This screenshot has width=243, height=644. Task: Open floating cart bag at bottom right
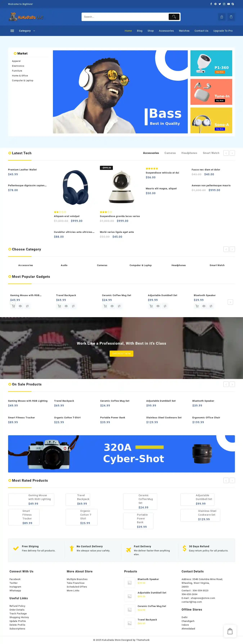coord(230,631)
